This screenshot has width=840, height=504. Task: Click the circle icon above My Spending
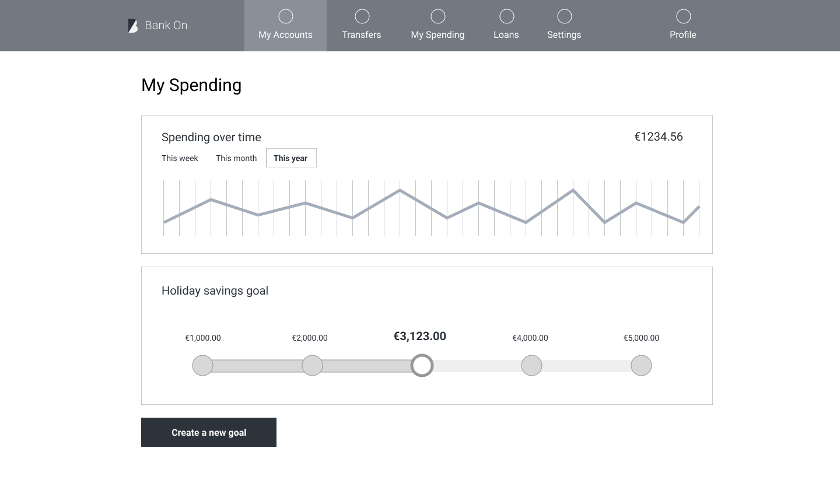click(x=438, y=16)
